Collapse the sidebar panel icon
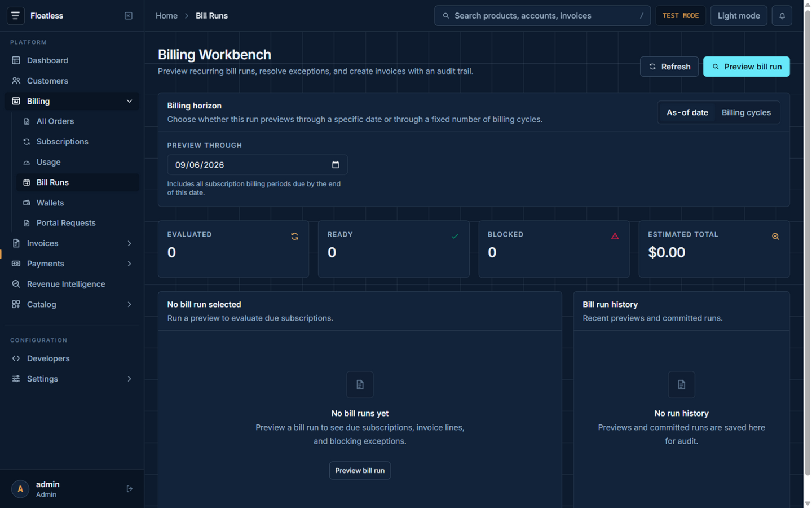The image size is (812, 508). [129, 16]
